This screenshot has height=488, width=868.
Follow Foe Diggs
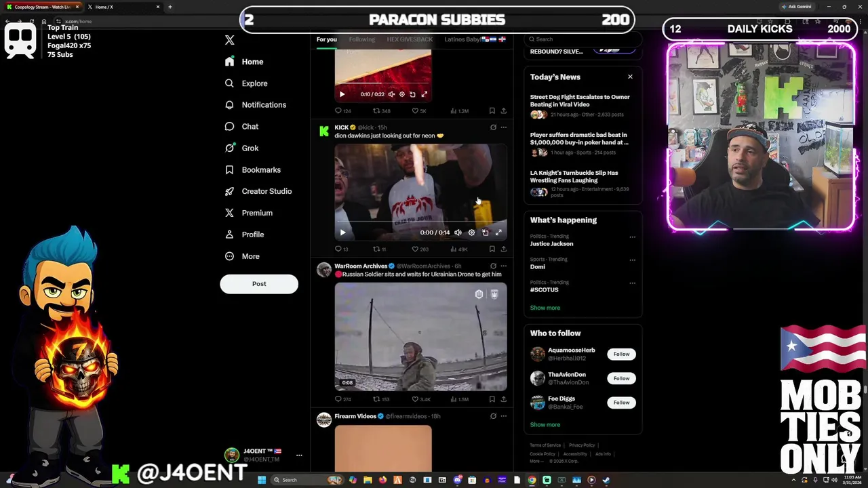pyautogui.click(x=621, y=403)
